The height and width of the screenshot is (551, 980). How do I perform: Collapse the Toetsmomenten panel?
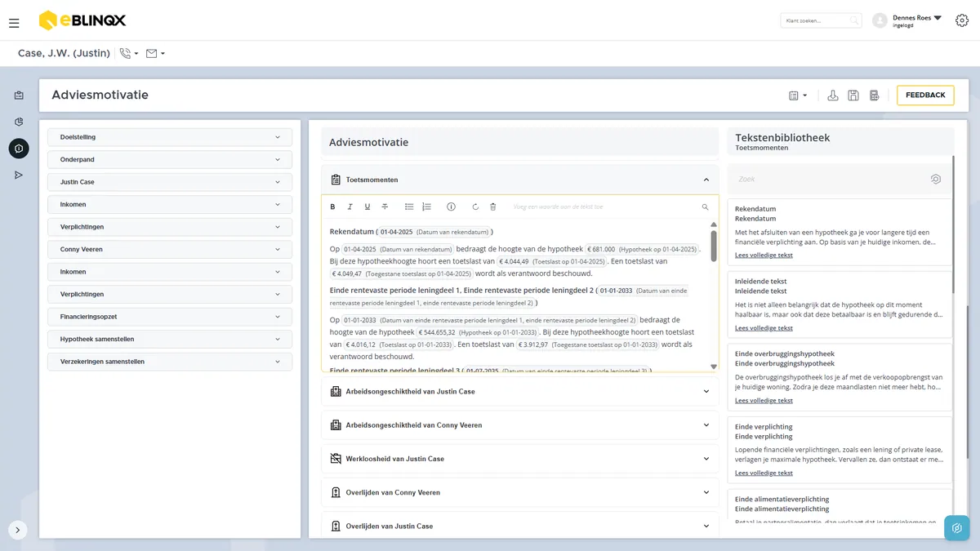pos(706,180)
